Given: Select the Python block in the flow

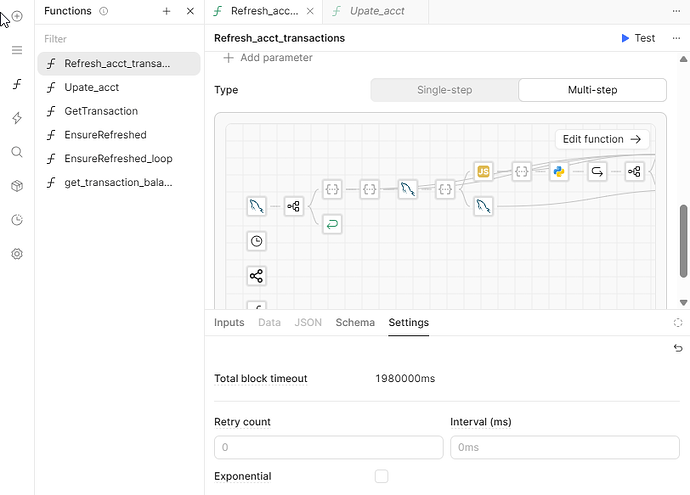Looking at the screenshot, I should [558, 172].
